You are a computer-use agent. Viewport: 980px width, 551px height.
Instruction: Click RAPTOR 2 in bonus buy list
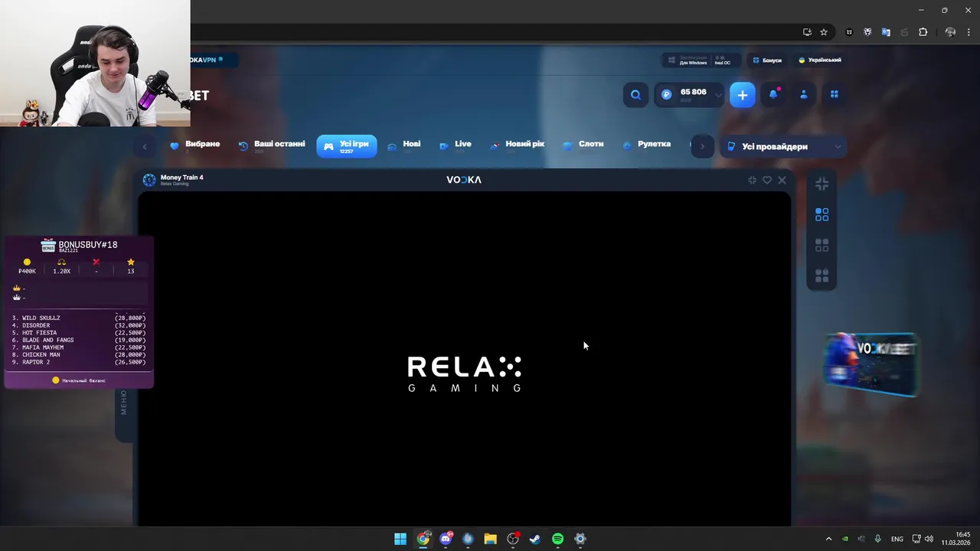point(36,362)
